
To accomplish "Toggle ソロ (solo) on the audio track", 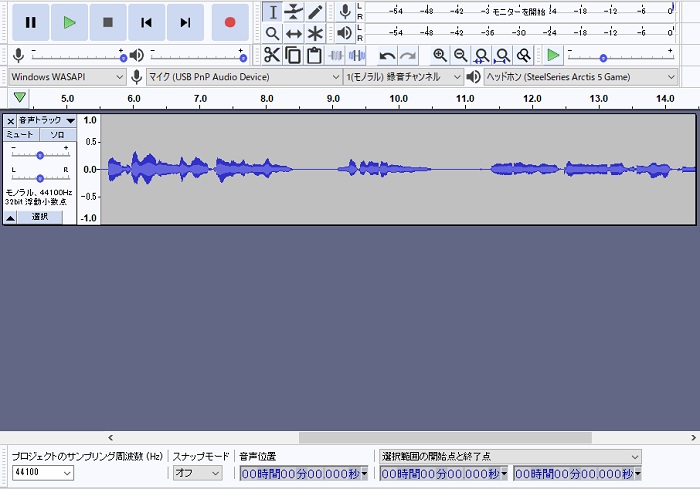I will coord(57,134).
